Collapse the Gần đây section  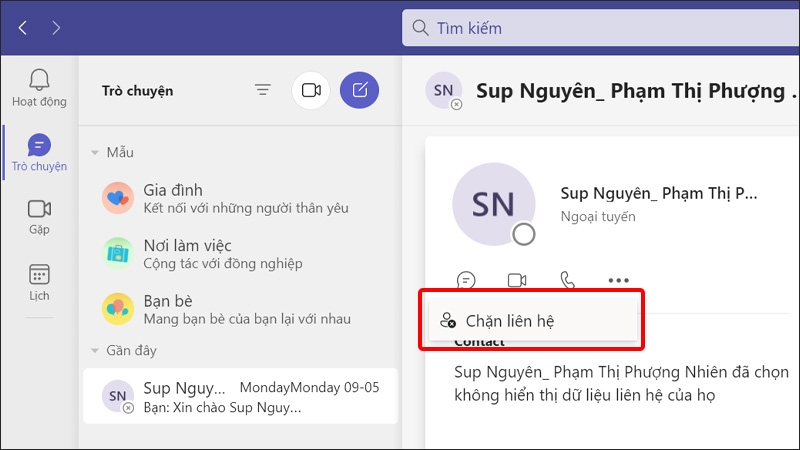(x=95, y=351)
